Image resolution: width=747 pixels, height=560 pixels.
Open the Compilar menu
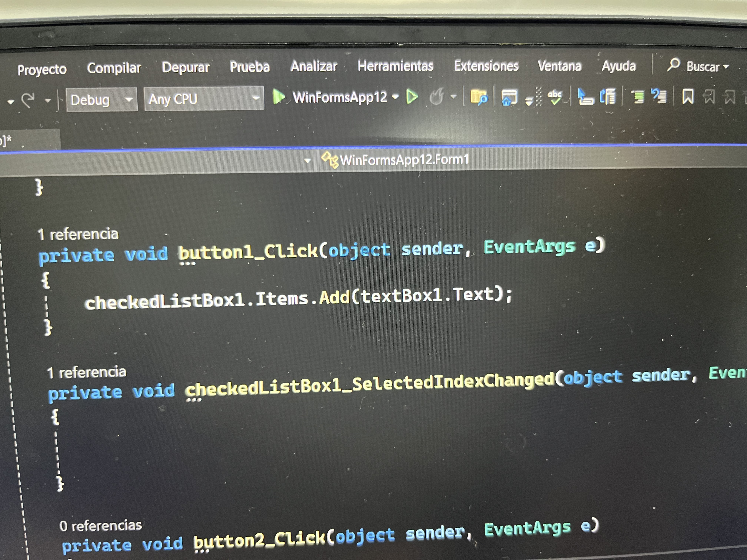coord(114,68)
